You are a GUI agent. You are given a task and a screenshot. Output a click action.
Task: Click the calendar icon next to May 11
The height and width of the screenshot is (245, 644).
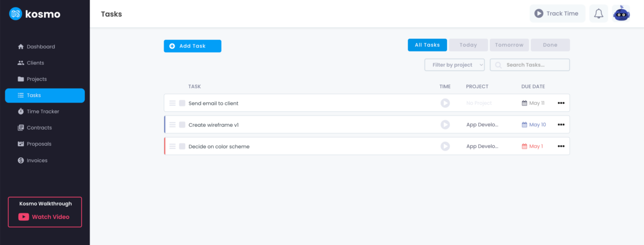524,103
